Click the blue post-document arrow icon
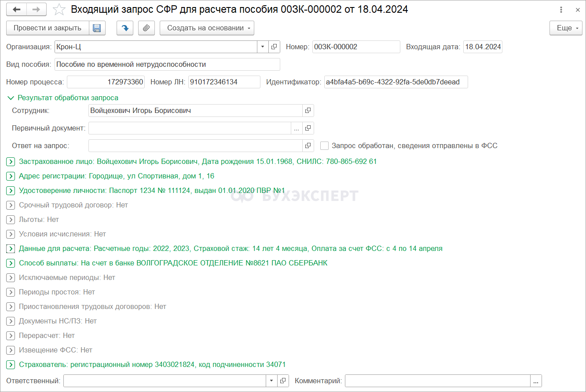This screenshot has width=586, height=392. point(125,28)
